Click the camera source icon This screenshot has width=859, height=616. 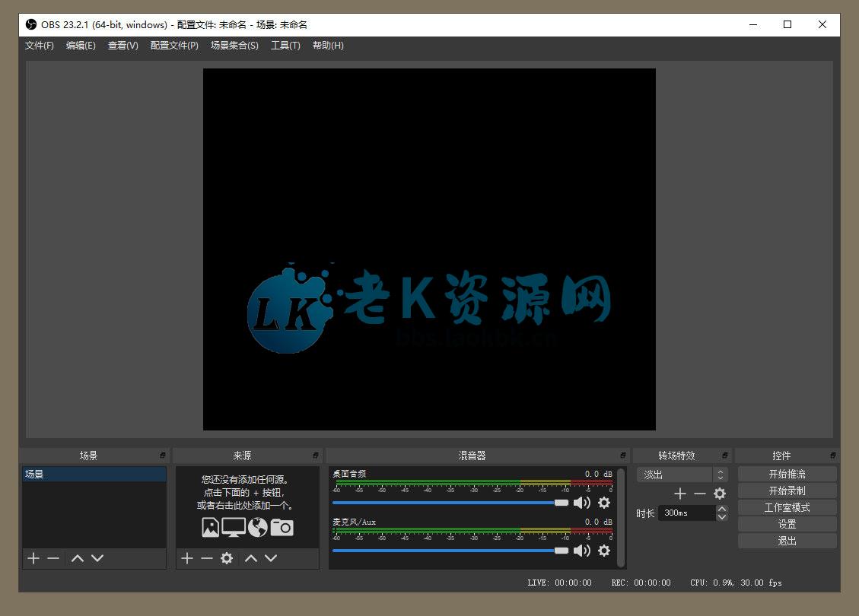click(282, 527)
